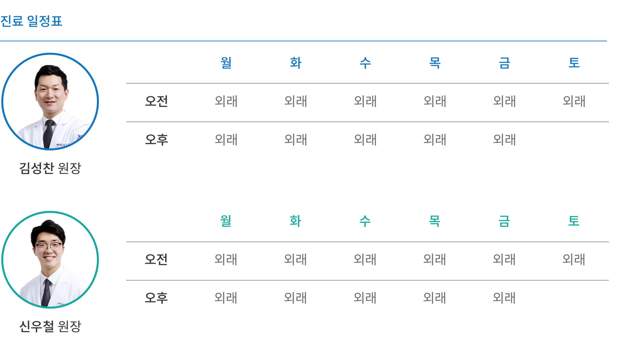Click 김성찬 원장's profile photo
644x347 pixels.
coord(50,101)
